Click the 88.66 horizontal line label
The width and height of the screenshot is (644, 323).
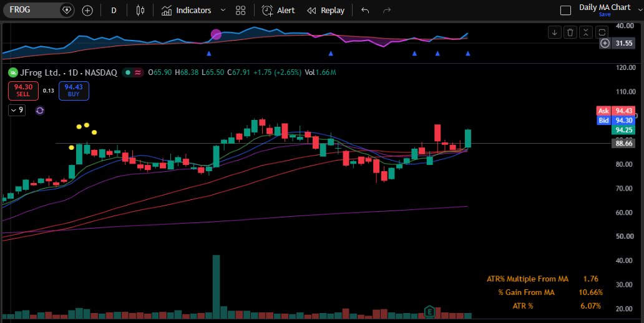623,143
